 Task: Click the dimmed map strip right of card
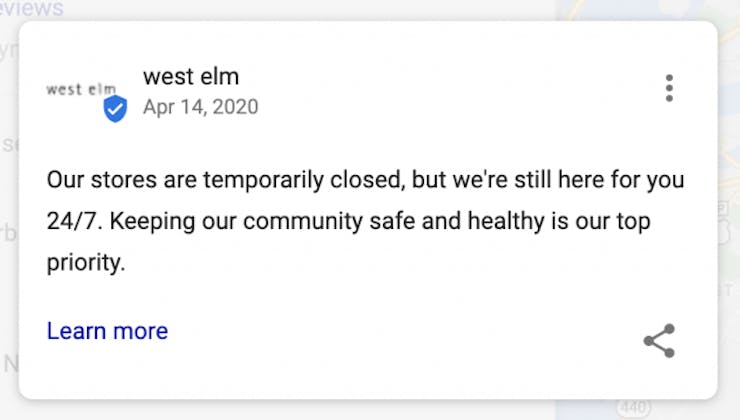click(x=729, y=210)
